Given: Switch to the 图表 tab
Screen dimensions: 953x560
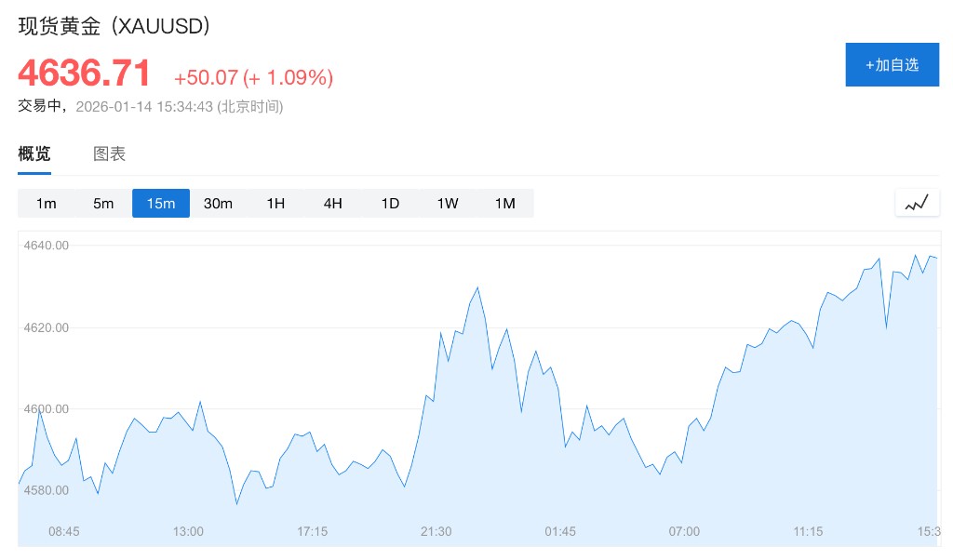Looking at the screenshot, I should [109, 154].
